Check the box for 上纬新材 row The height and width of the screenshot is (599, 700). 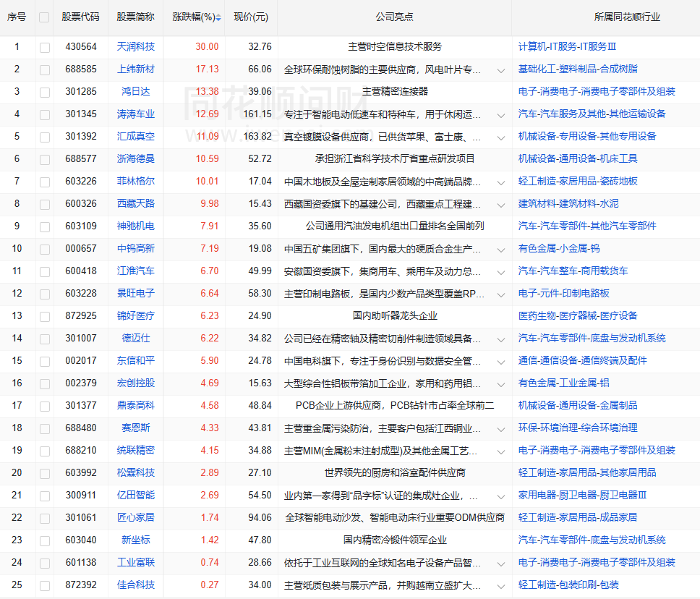[45, 69]
